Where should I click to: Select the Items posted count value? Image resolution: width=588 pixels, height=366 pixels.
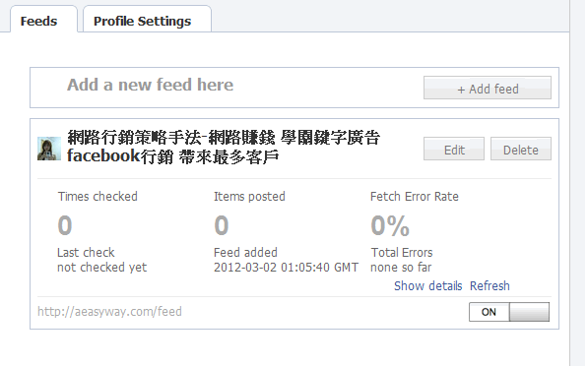pos(222,225)
